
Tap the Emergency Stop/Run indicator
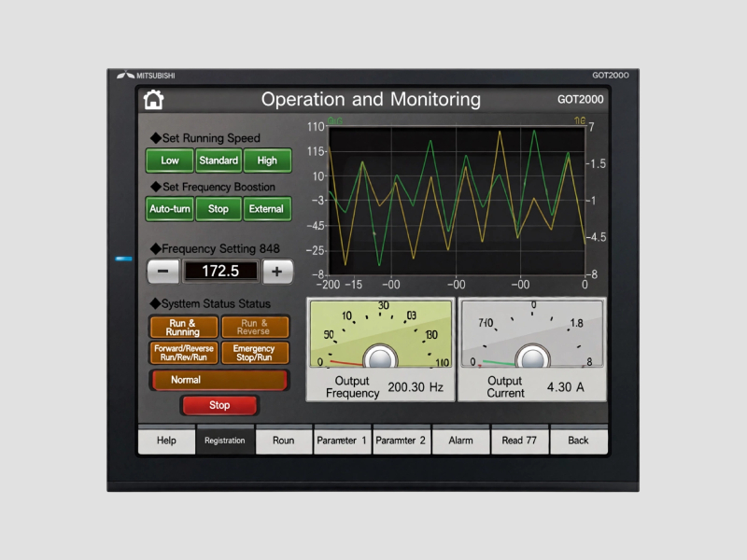click(254, 353)
